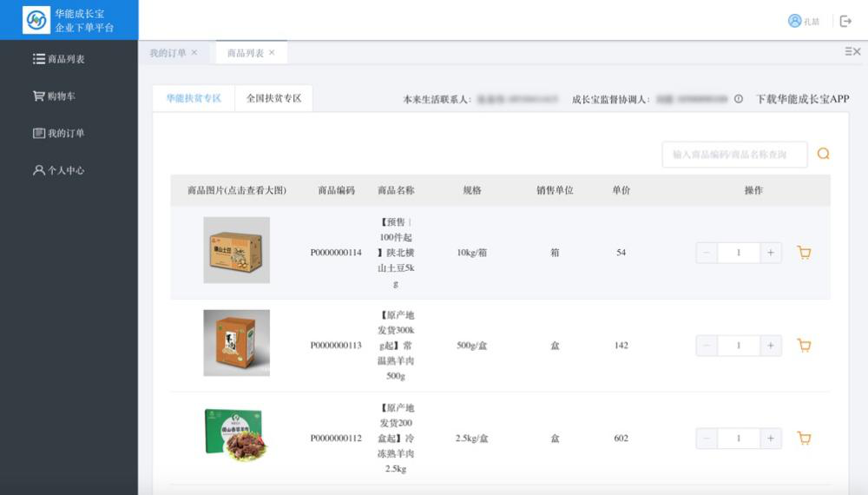Click info icon beside 成长宝监督协调人
Viewport: 868px width, 495px height.
tap(739, 99)
